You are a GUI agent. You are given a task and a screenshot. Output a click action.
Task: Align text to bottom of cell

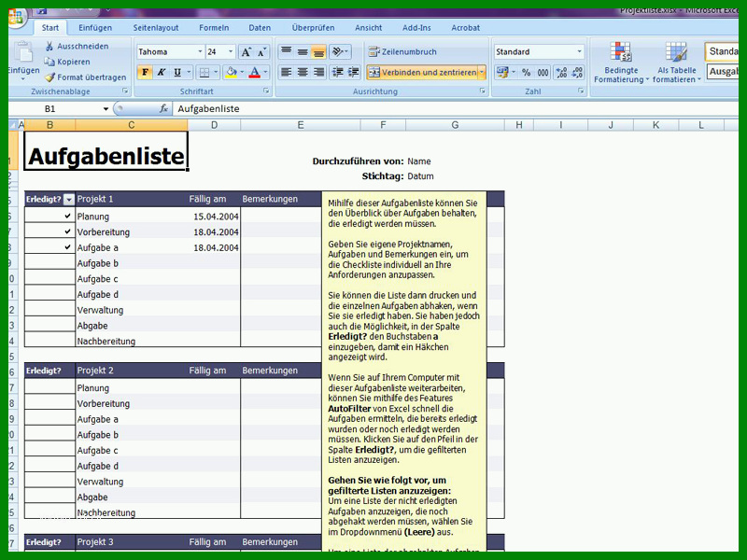[x=318, y=51]
